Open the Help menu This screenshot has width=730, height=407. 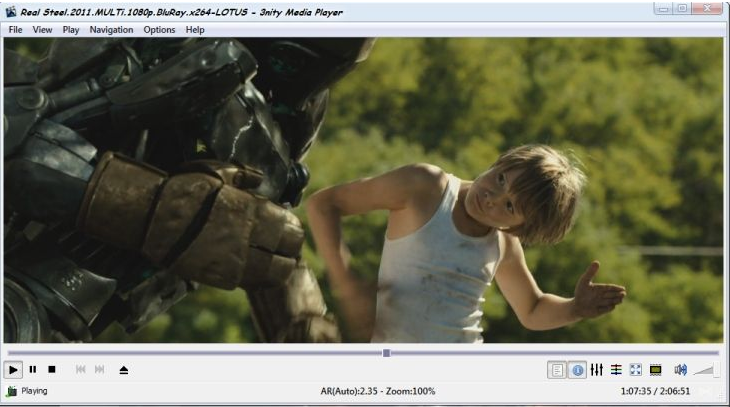pyautogui.click(x=195, y=30)
